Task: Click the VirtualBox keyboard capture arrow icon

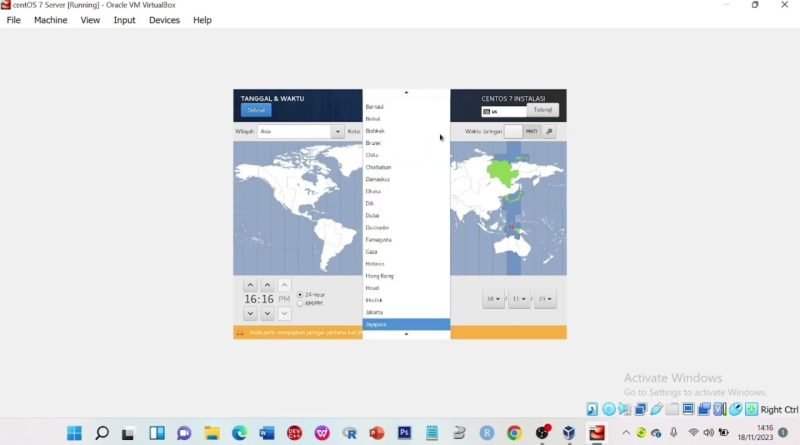Action: click(752, 409)
